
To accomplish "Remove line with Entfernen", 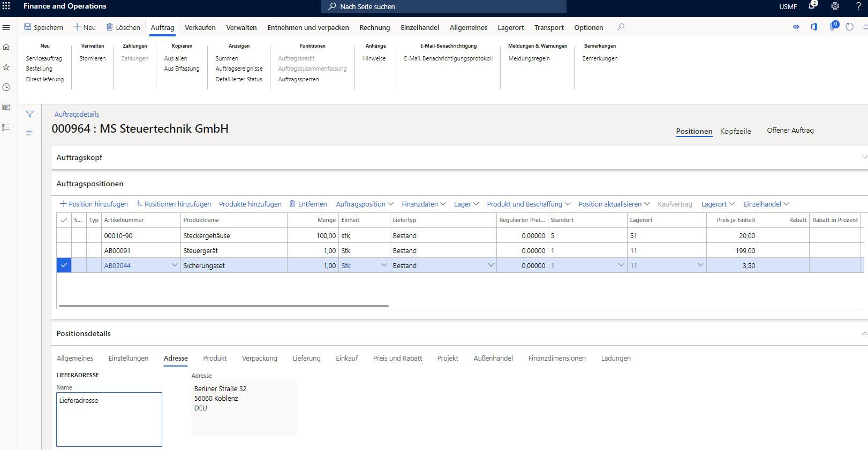I will (x=308, y=204).
